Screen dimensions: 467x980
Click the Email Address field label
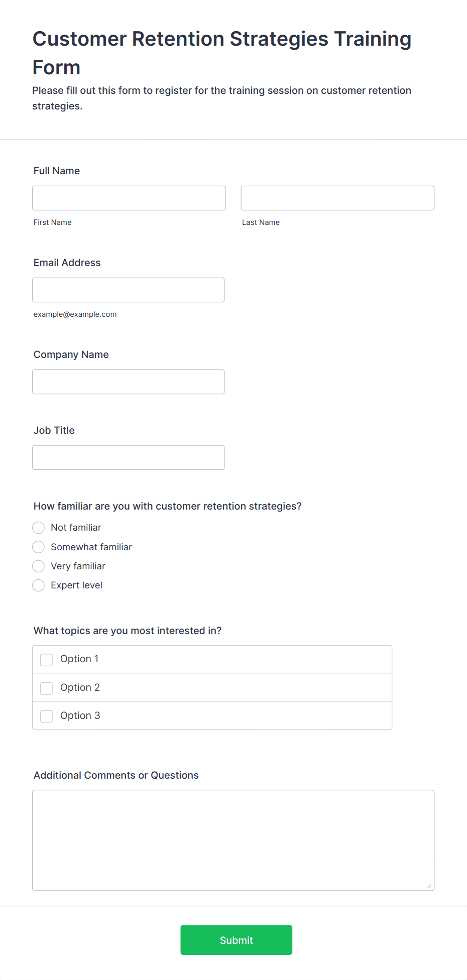pyautogui.click(x=67, y=263)
